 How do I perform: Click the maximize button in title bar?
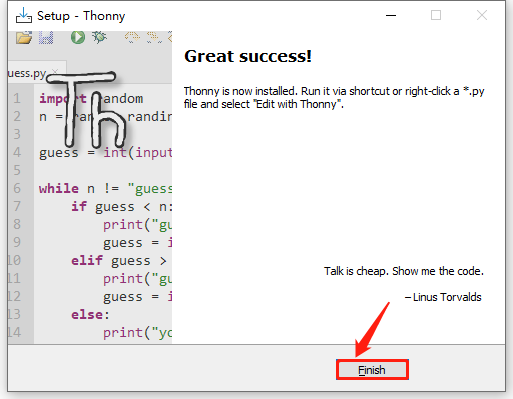[436, 15]
